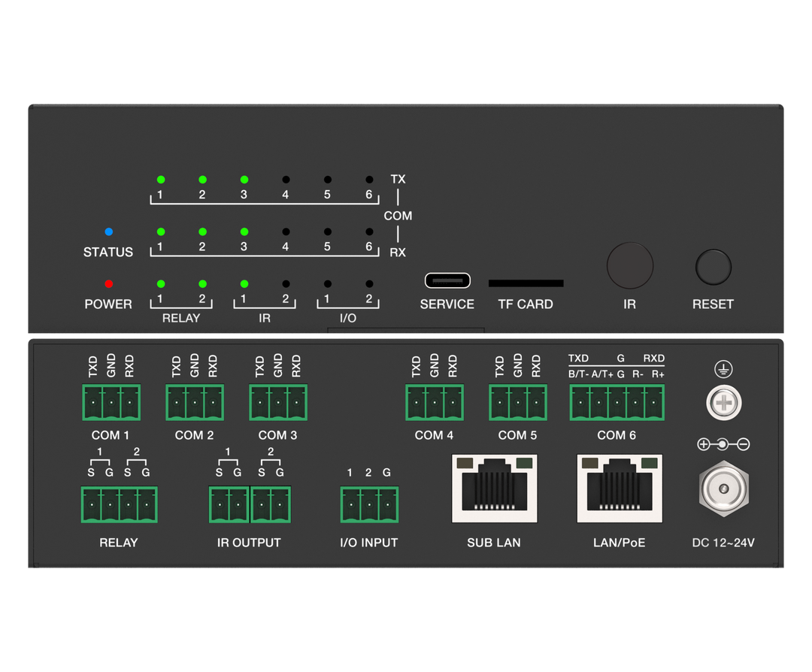The height and width of the screenshot is (672, 812).
Task: Click the green RELAY 1 LED
Action: pos(161,283)
